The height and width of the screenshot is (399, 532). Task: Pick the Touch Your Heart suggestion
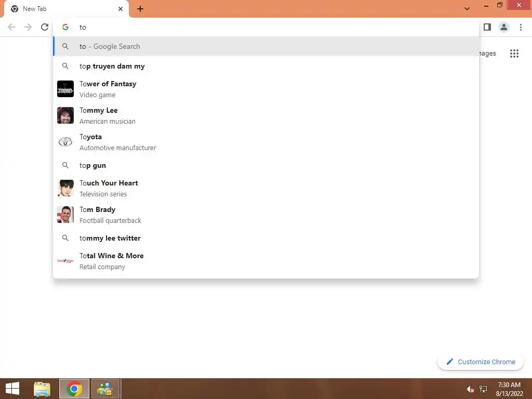click(266, 188)
